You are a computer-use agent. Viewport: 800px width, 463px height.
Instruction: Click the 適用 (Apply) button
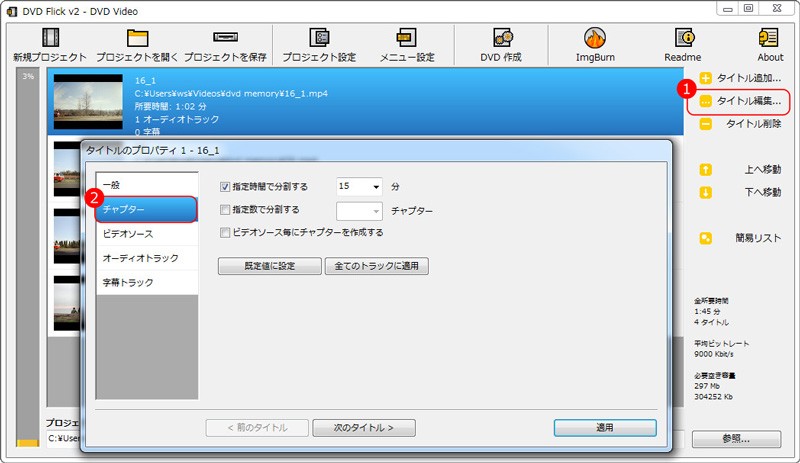point(605,428)
